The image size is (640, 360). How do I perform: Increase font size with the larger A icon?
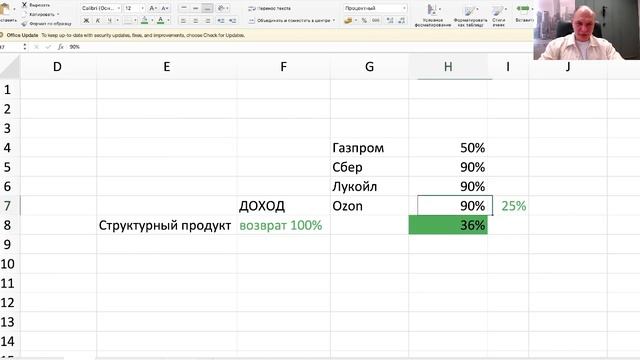point(153,8)
